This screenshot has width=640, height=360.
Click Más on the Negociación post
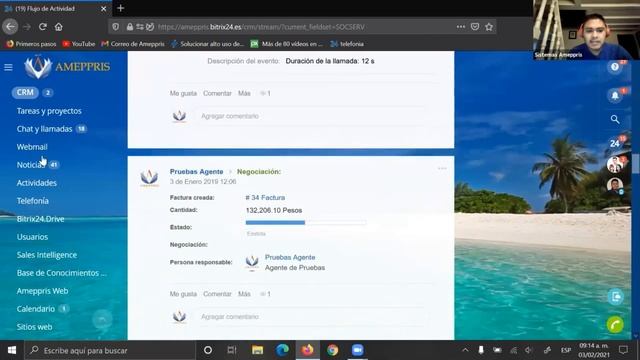tap(244, 294)
